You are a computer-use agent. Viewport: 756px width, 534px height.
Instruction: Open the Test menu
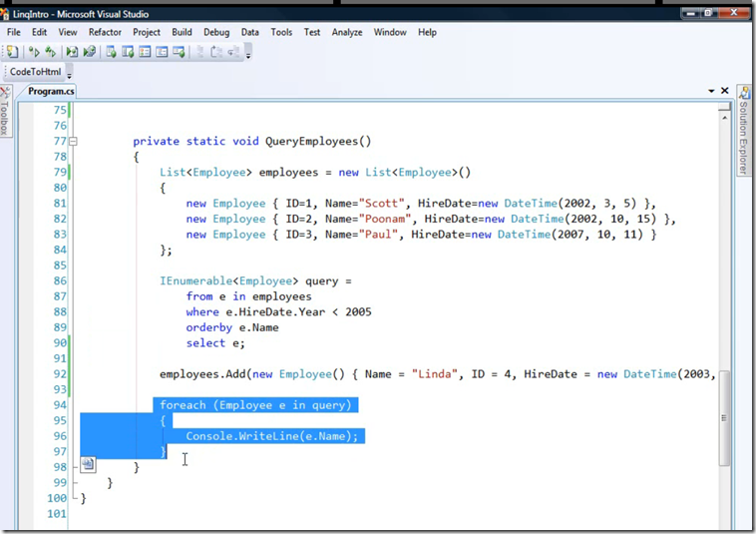[312, 32]
